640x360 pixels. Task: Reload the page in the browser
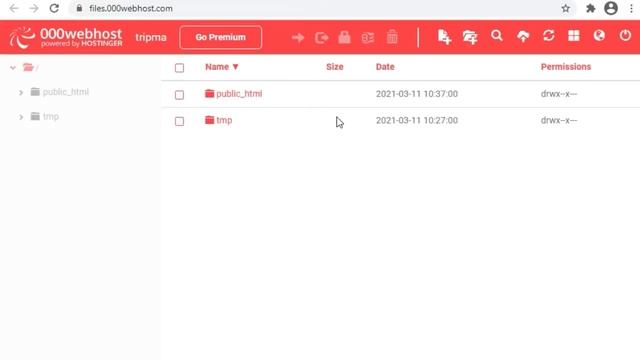54,8
